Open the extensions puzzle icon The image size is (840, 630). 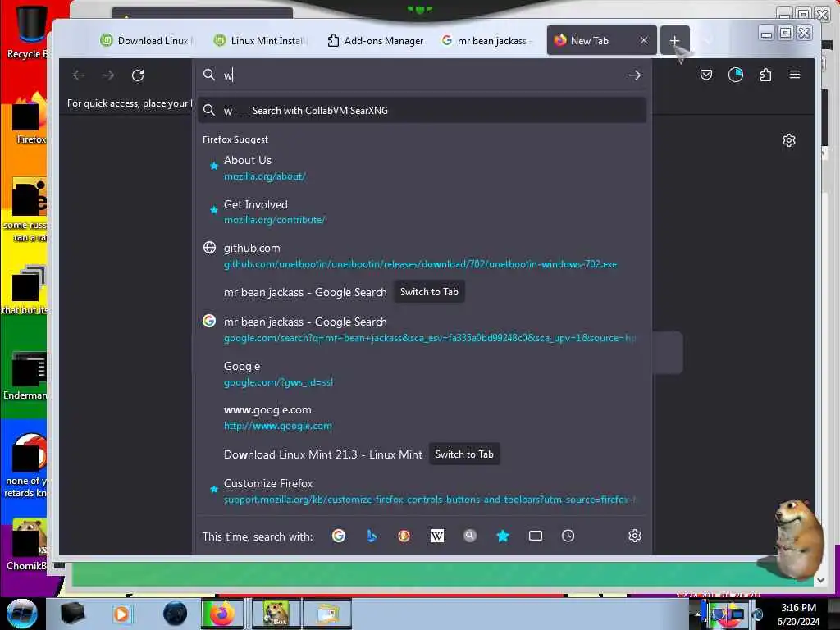pyautogui.click(x=765, y=75)
